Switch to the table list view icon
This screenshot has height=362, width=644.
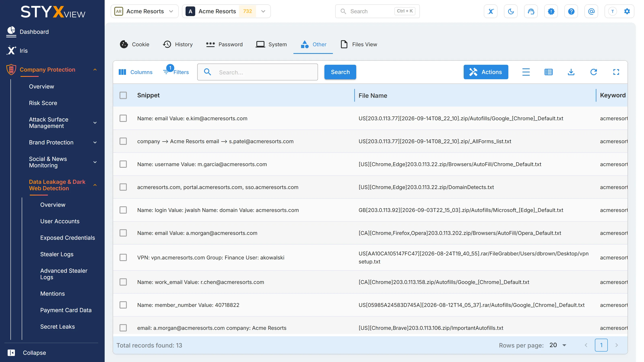click(x=548, y=72)
